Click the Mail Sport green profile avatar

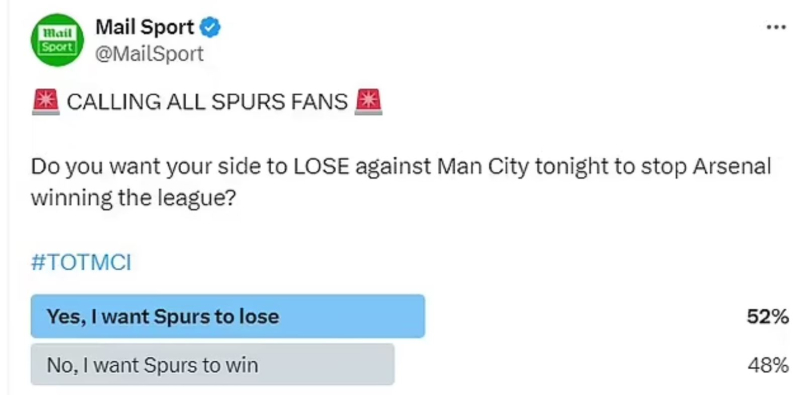tap(57, 40)
